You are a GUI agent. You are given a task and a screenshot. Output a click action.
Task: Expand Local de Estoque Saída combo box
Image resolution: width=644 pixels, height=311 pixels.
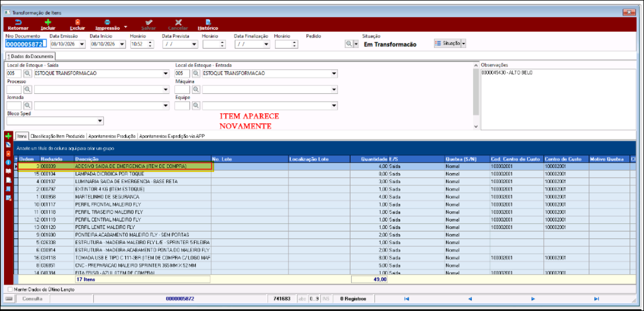coord(166,74)
